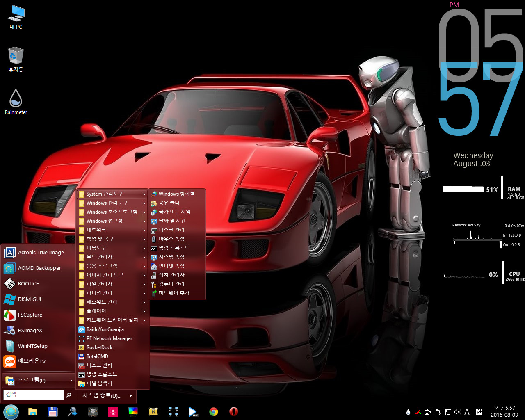The image size is (525, 420).
Task: Click the linked computers tray icon
Action: (x=428, y=412)
